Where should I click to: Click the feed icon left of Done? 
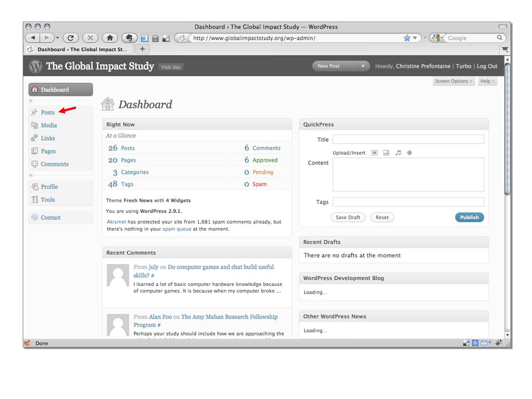[x=28, y=342]
